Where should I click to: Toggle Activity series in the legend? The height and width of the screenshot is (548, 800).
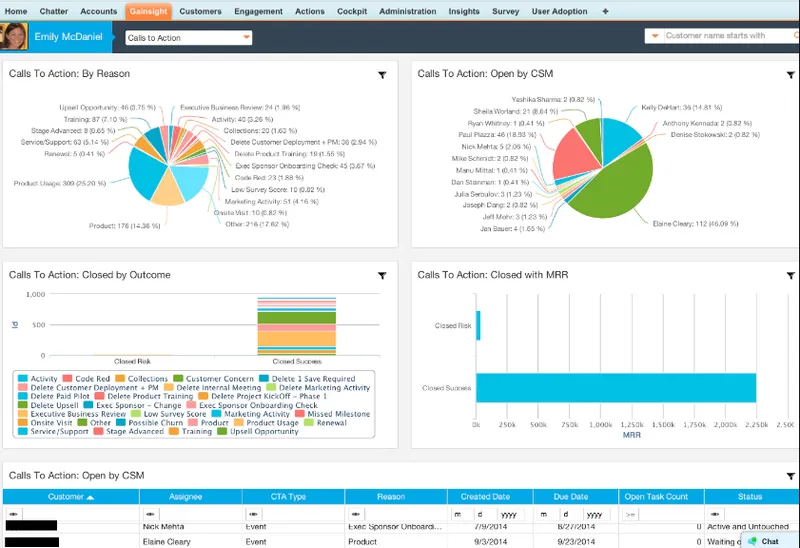[x=38, y=379]
